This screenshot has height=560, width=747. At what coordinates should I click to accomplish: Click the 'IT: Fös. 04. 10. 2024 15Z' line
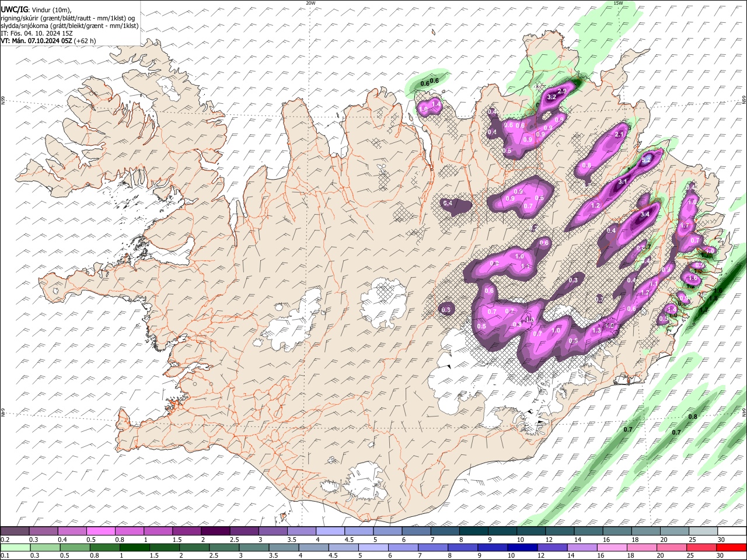coord(37,33)
